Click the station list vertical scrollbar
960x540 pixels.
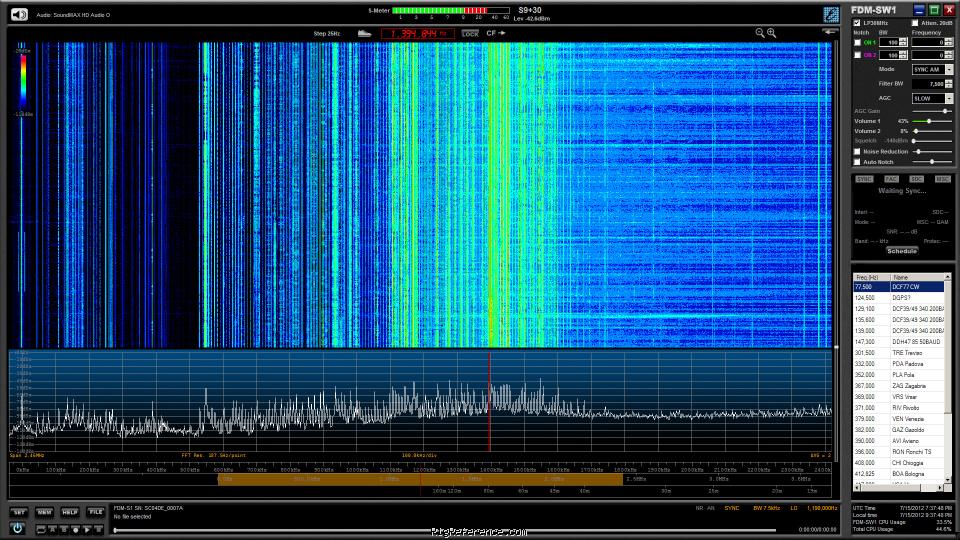point(948,378)
